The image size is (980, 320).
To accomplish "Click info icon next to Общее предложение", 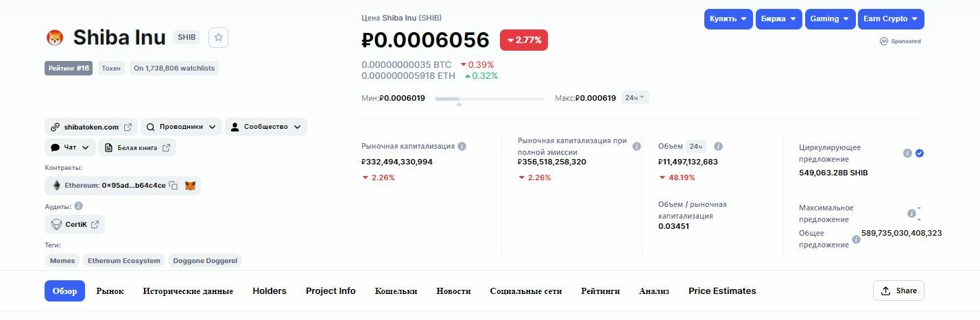I will click(x=856, y=240).
